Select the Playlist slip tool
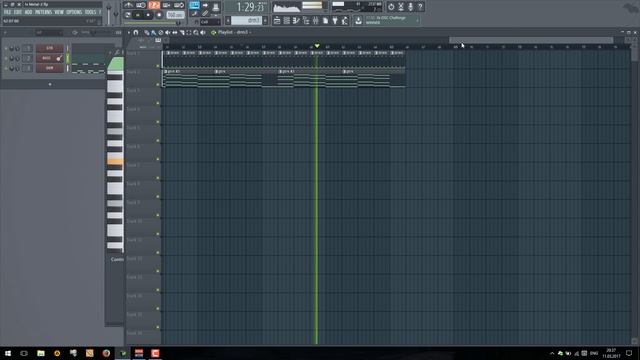The width and height of the screenshot is (640, 360). tap(175, 32)
